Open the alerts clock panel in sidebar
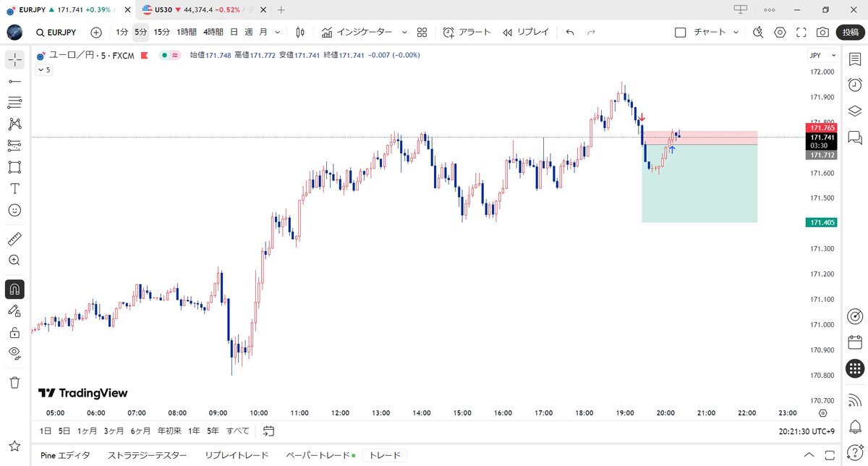868x466 pixels. point(854,85)
